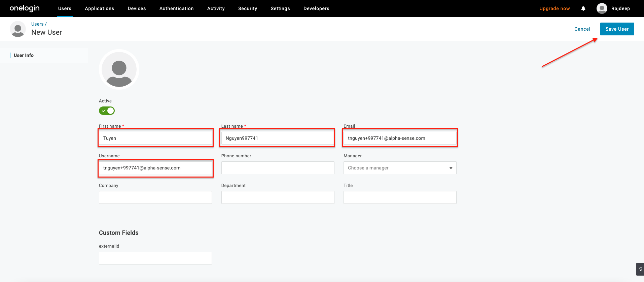644x282 pixels.
Task: Click the Upgrade now link
Action: tap(554, 8)
